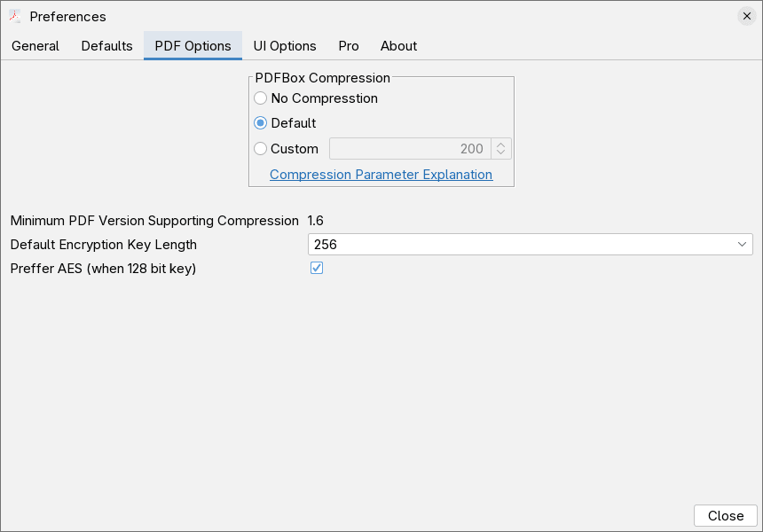Open the Defaults tab
This screenshot has height=532, width=763.
pyautogui.click(x=106, y=46)
